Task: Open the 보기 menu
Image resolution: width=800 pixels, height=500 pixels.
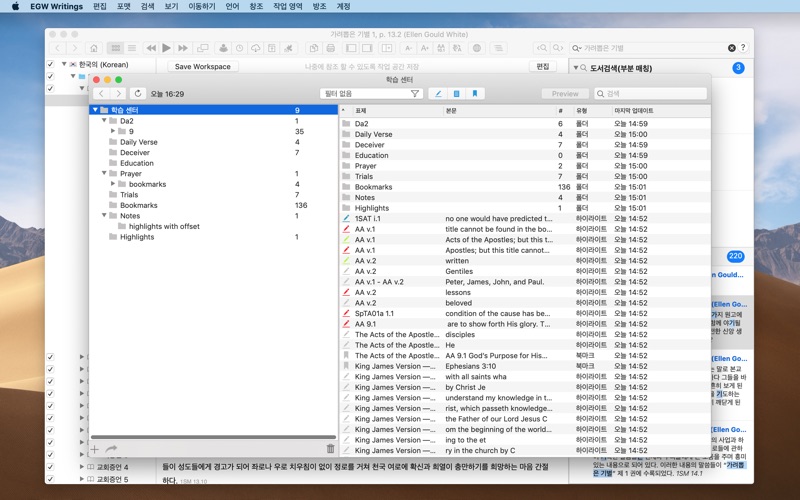Action: (x=171, y=6)
